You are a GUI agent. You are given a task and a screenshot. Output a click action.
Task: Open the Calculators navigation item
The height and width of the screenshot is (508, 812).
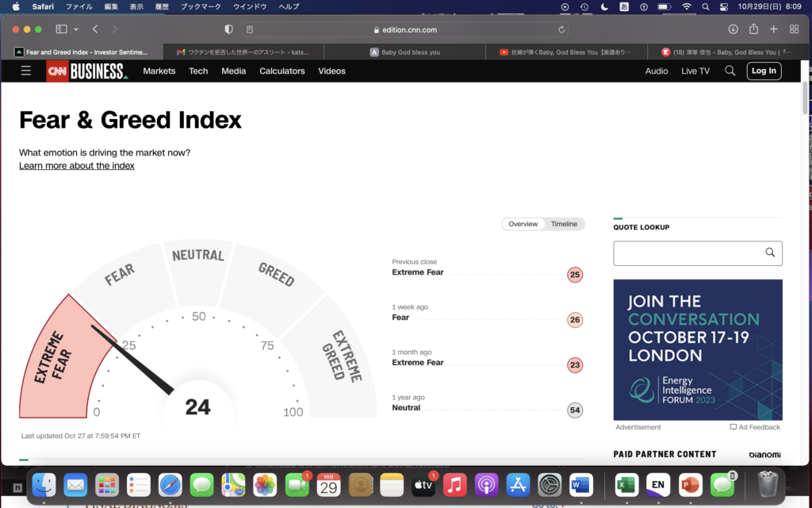(282, 71)
